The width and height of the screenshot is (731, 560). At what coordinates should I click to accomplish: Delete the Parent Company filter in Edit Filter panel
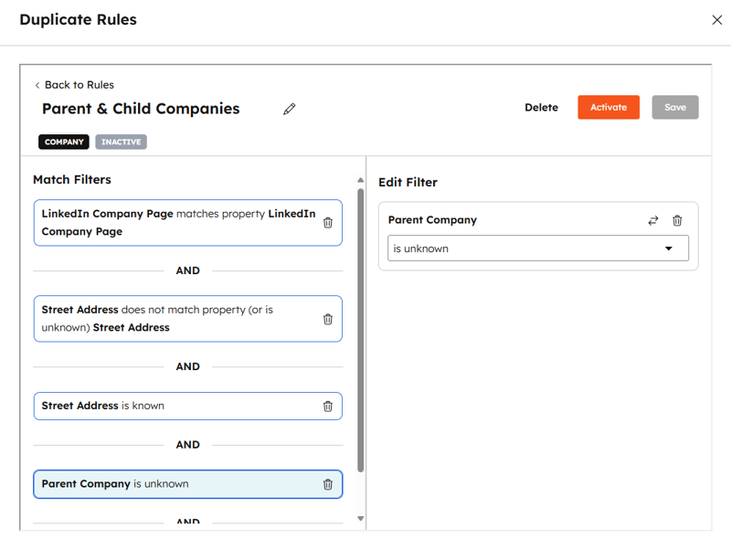(x=676, y=220)
